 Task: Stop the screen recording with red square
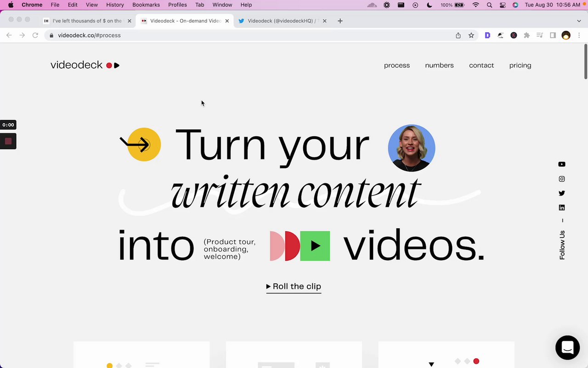8,141
